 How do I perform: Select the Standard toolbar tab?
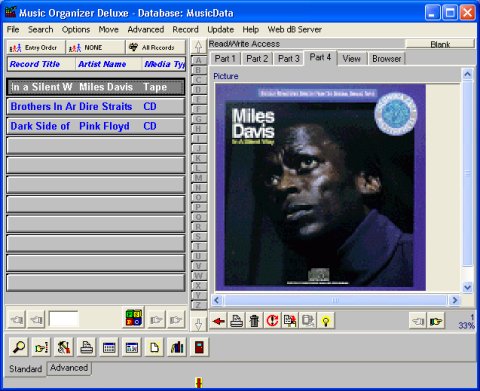26,369
